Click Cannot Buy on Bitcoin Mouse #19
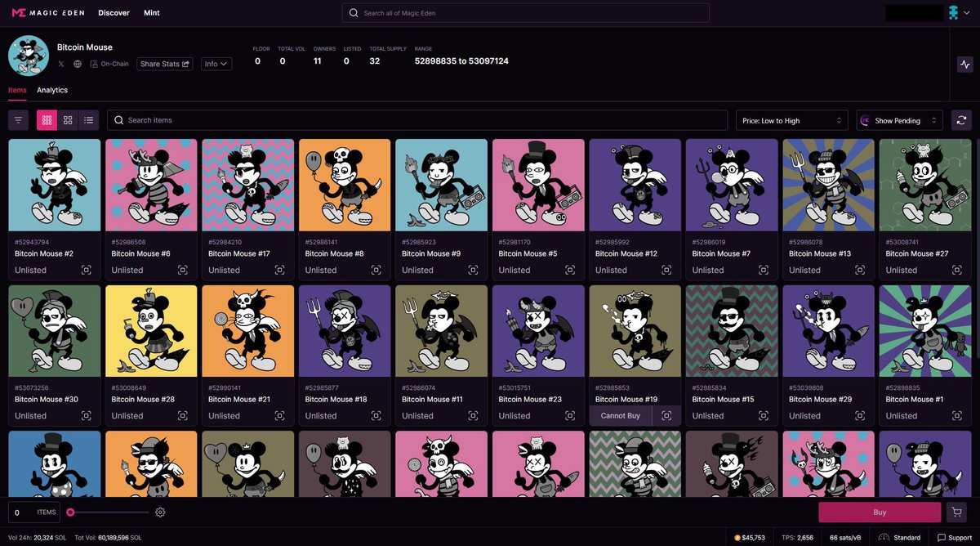 621,415
